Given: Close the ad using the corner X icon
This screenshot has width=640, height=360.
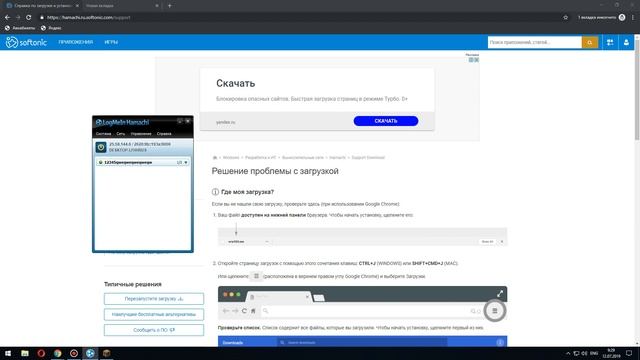Looking at the screenshot, I should [x=476, y=60].
